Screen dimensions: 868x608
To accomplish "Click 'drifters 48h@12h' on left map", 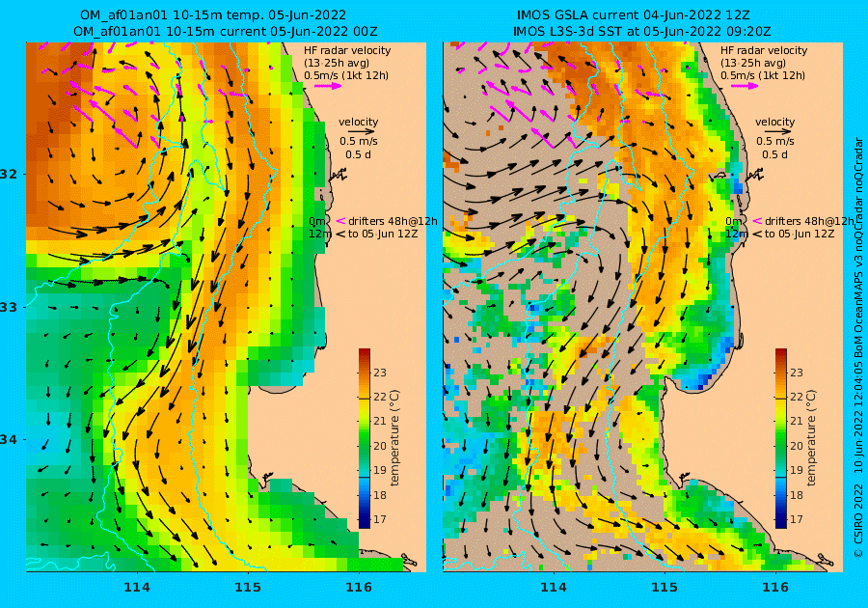I will click(x=393, y=221).
